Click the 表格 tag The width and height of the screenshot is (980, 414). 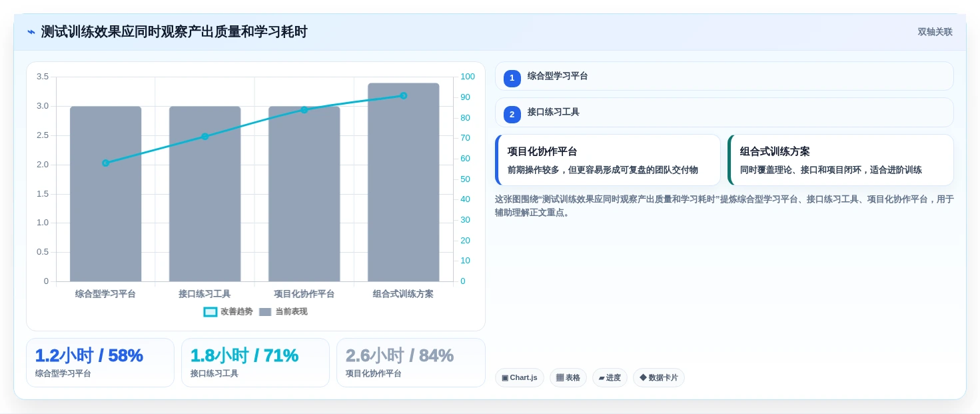point(568,377)
